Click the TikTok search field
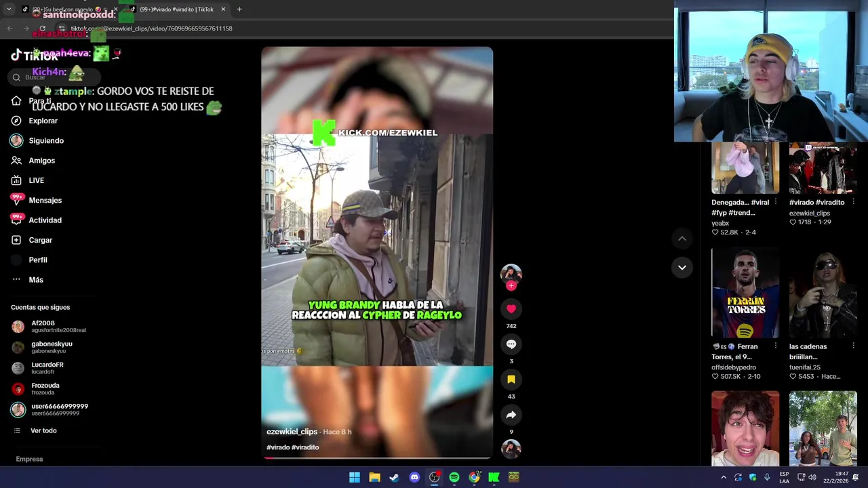The image size is (868, 488). [x=54, y=77]
